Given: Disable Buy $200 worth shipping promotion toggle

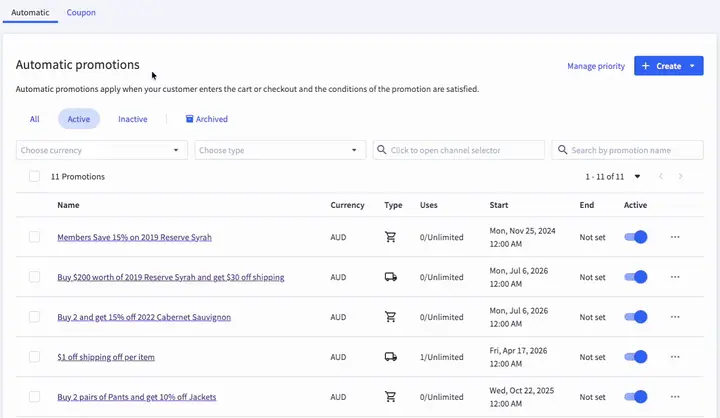Looking at the screenshot, I should coord(636,277).
